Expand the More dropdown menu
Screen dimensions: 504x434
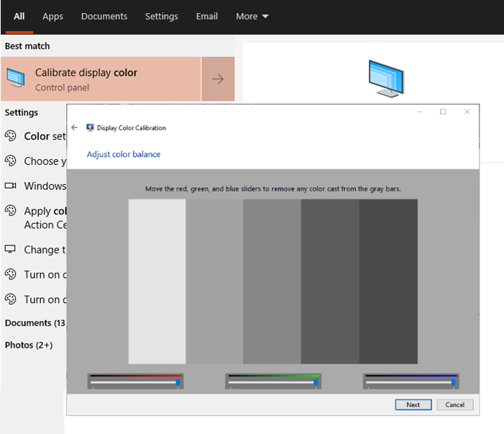[x=252, y=17]
